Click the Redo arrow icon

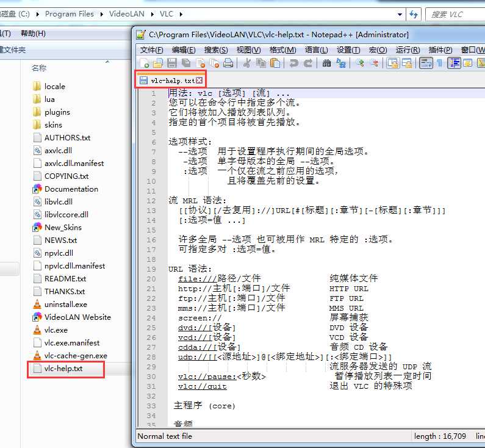coord(307,63)
